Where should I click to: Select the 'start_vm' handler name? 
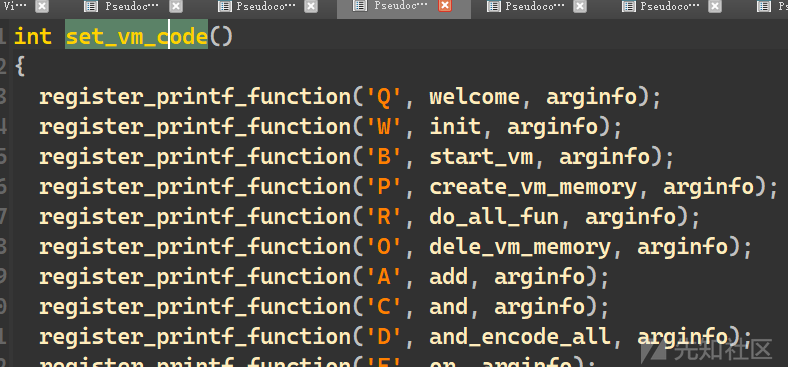(x=481, y=157)
